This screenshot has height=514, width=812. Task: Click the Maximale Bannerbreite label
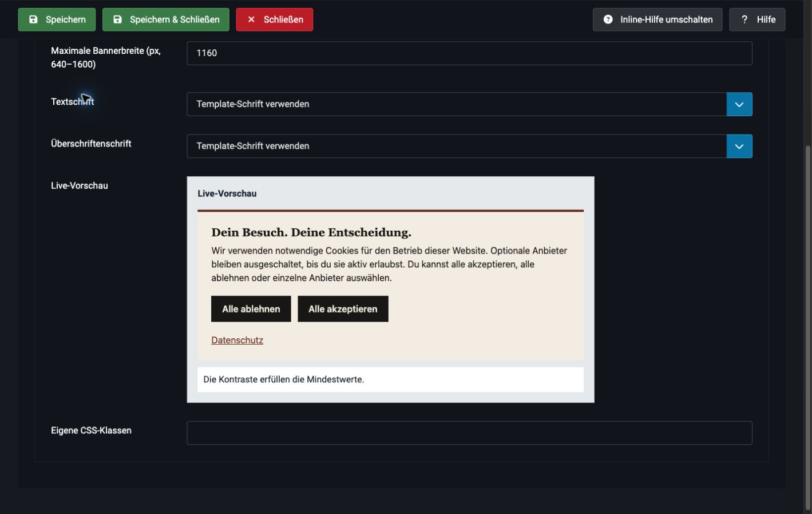(x=106, y=57)
